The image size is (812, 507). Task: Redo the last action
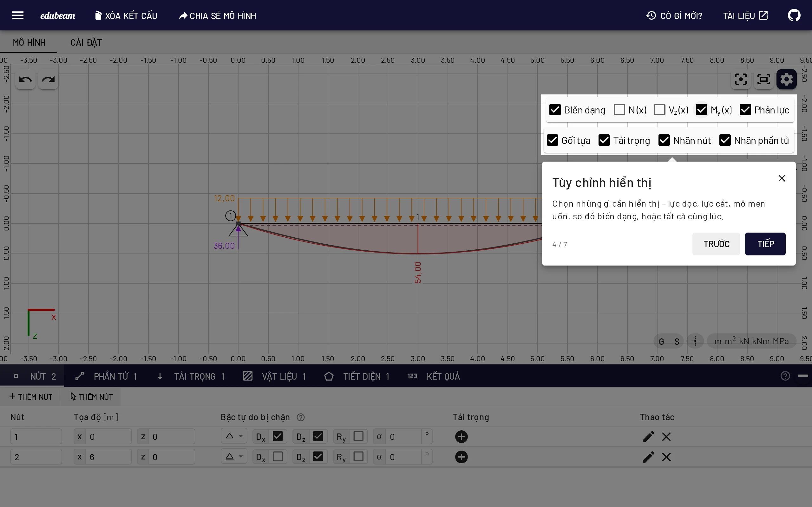(x=48, y=80)
